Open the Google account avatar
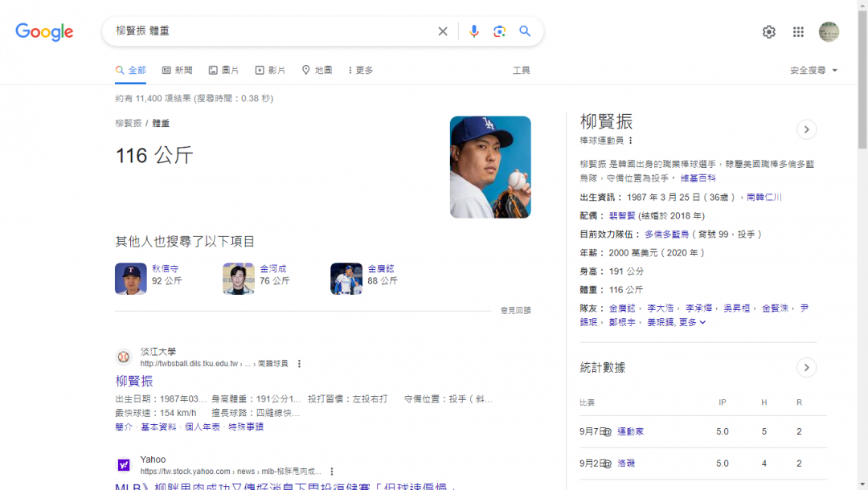Image resolution: width=868 pixels, height=490 pixels. [829, 32]
